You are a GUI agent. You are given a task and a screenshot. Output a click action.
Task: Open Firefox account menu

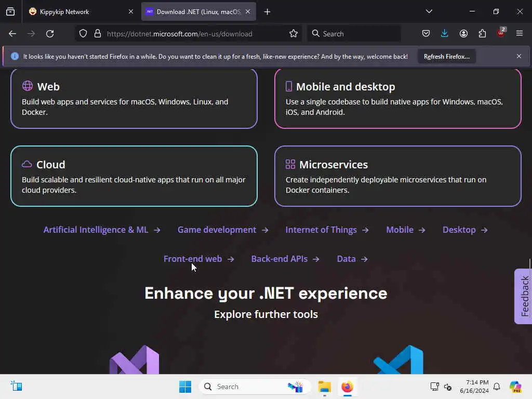click(x=463, y=34)
